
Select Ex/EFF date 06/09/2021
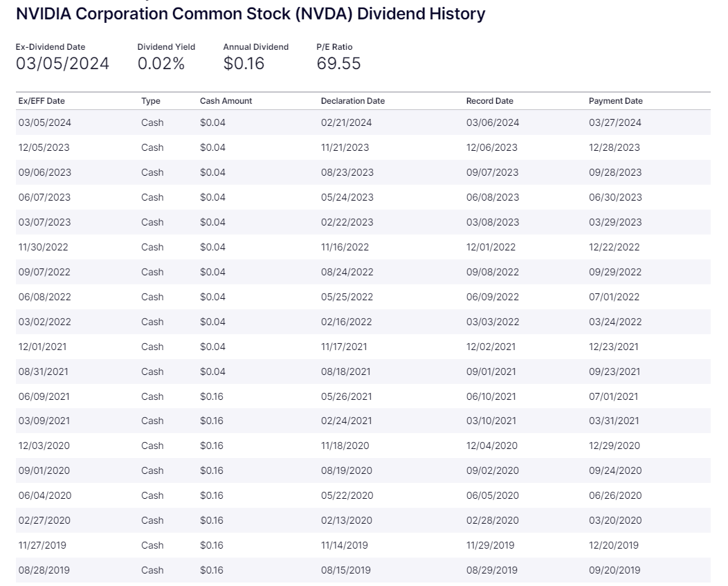[44, 396]
